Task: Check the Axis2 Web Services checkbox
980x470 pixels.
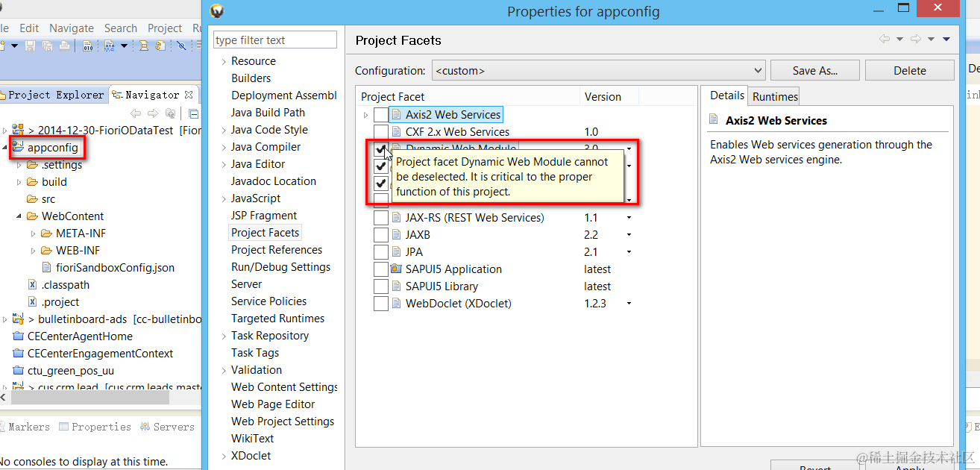Action: click(380, 115)
